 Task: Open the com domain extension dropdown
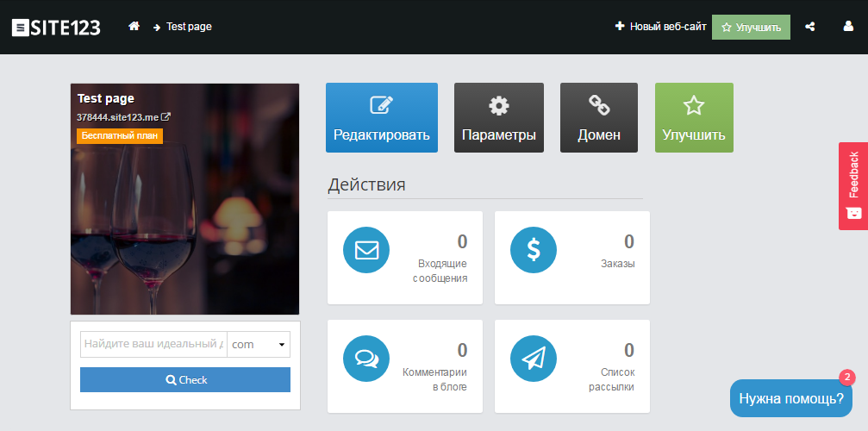pos(259,344)
